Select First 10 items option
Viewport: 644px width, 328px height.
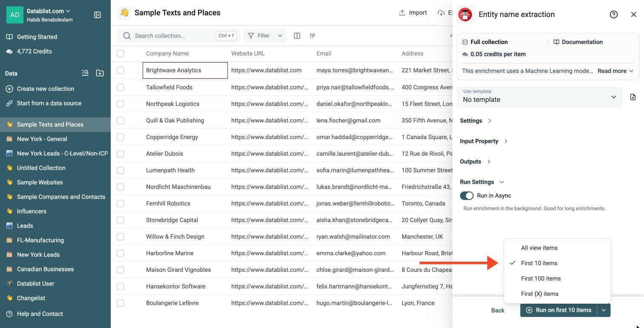pos(557,263)
